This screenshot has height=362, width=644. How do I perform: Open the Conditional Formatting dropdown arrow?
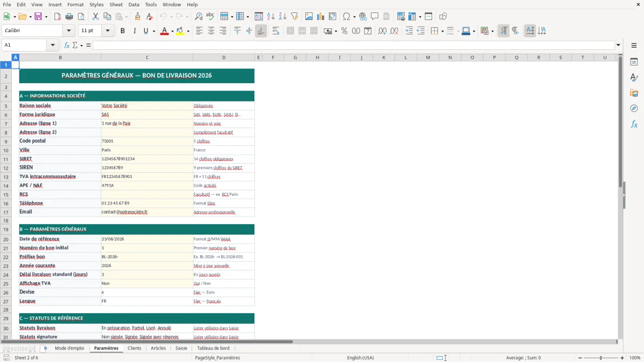(492, 31)
